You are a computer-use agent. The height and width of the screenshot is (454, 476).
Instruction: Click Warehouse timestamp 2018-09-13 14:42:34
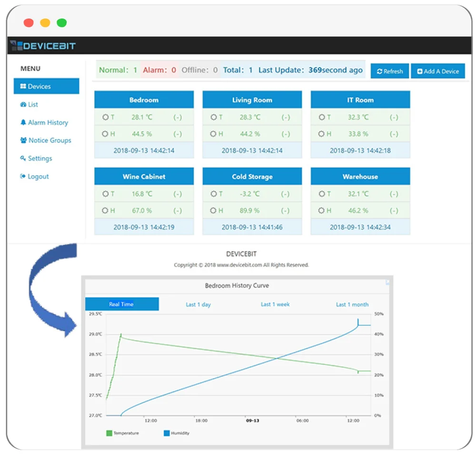(360, 227)
